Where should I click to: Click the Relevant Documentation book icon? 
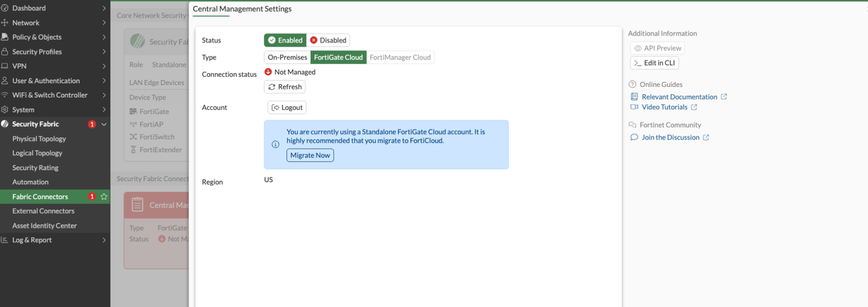(x=634, y=97)
